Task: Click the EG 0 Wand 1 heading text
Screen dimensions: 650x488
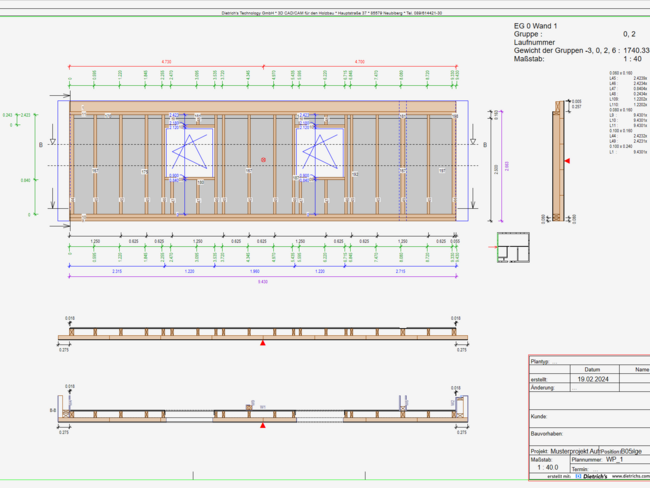Action: 536,26
